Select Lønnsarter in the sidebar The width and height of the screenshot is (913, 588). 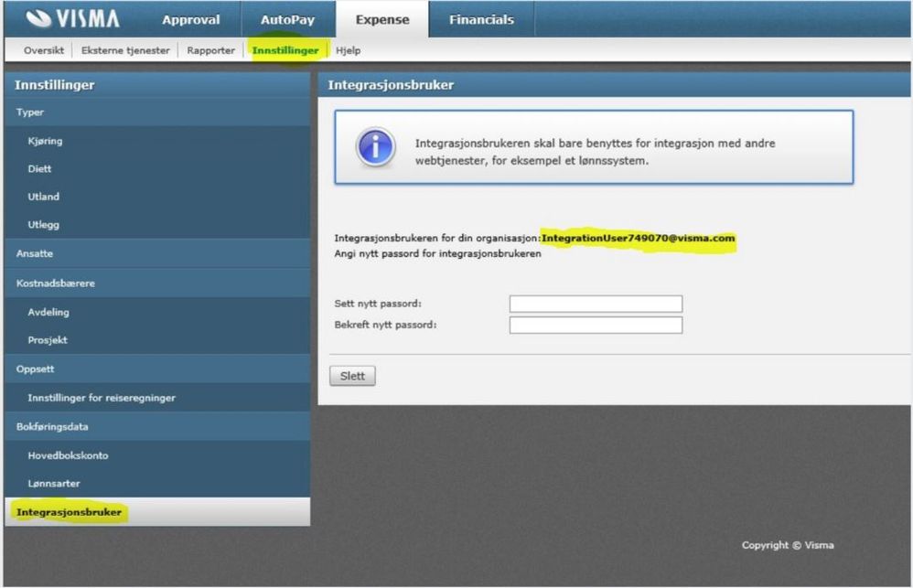(157, 484)
